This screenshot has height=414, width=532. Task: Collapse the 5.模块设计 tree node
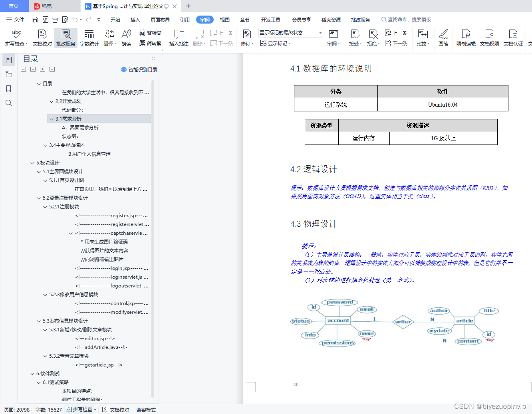coord(32,163)
